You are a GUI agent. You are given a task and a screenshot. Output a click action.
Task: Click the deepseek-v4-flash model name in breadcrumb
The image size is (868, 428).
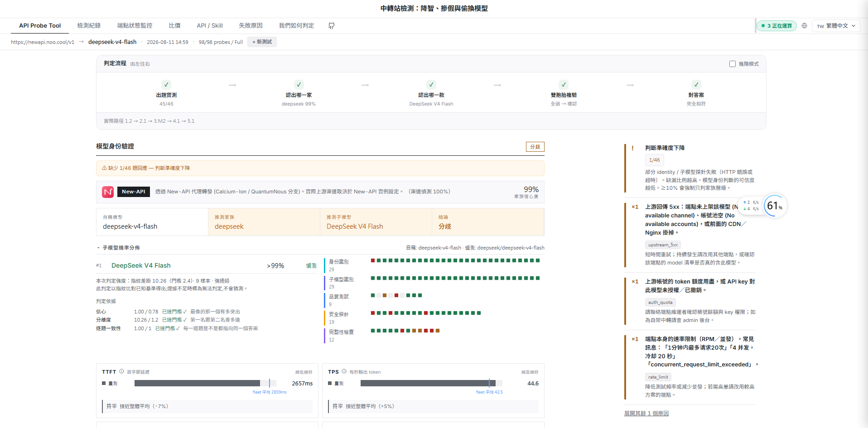(x=112, y=42)
